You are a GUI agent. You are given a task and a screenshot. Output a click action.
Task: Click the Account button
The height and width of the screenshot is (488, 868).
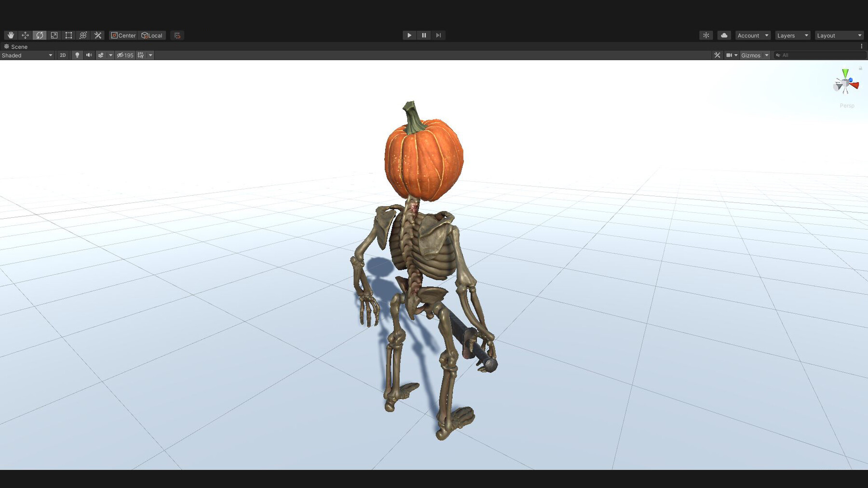pyautogui.click(x=751, y=35)
